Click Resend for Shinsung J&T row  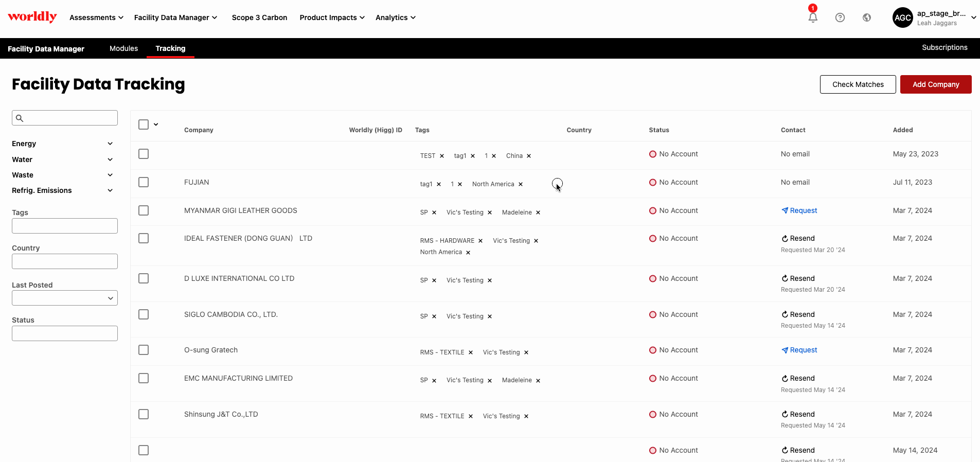pos(798,414)
